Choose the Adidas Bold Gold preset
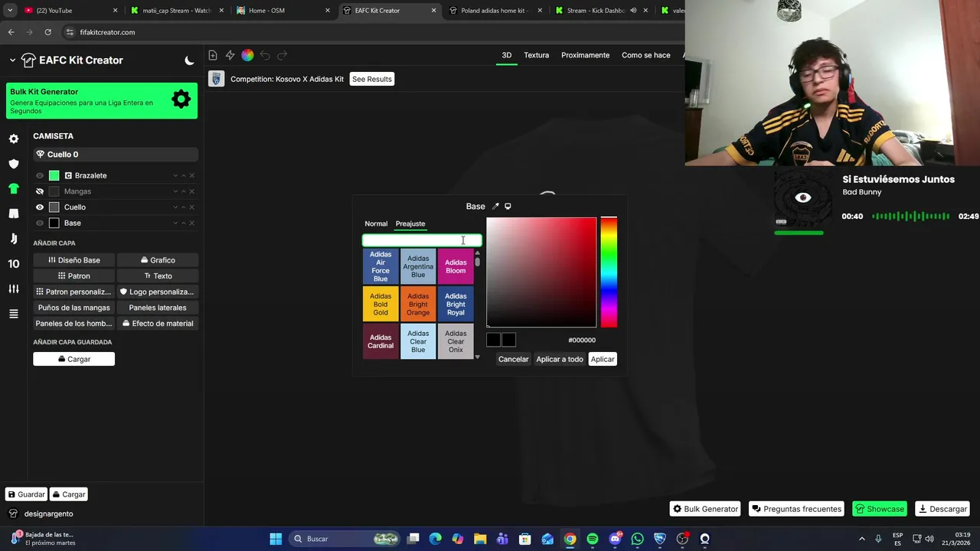Image resolution: width=980 pixels, height=551 pixels. [381, 304]
